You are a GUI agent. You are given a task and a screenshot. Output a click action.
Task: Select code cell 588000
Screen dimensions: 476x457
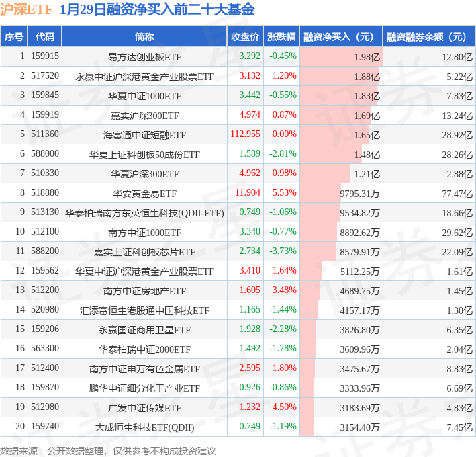tap(45, 153)
